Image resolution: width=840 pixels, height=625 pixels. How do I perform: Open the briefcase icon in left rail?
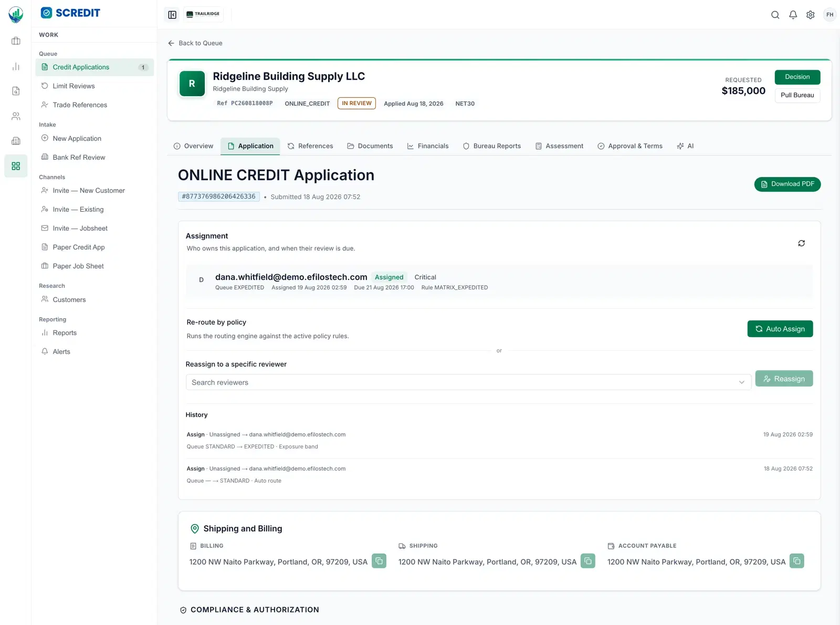coord(16,41)
